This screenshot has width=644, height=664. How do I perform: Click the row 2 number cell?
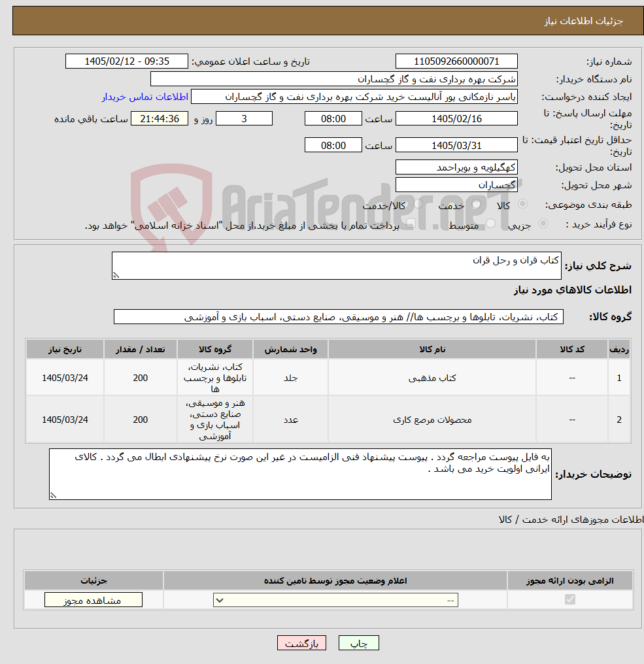click(619, 420)
